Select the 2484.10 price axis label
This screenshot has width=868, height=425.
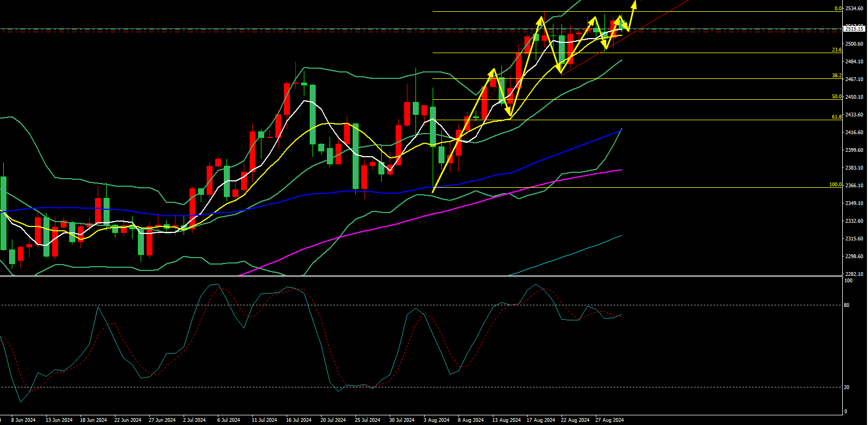[x=854, y=62]
